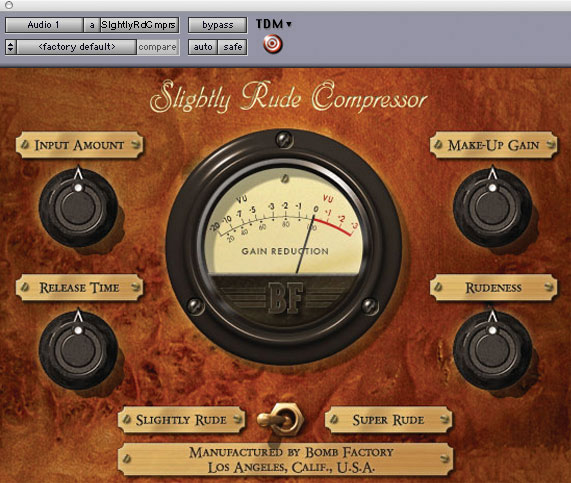Open the Audio 1 track selector
The height and width of the screenshot is (483, 571).
pyautogui.click(x=44, y=25)
